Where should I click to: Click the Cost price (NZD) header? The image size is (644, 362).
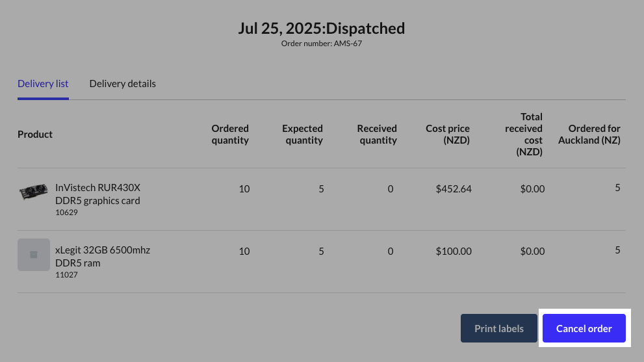[x=448, y=135]
